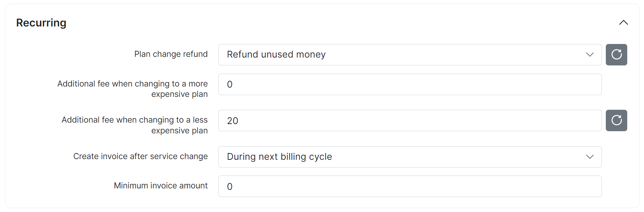
Task: Open the Create invoice after service change dropdown
Action: [410, 157]
